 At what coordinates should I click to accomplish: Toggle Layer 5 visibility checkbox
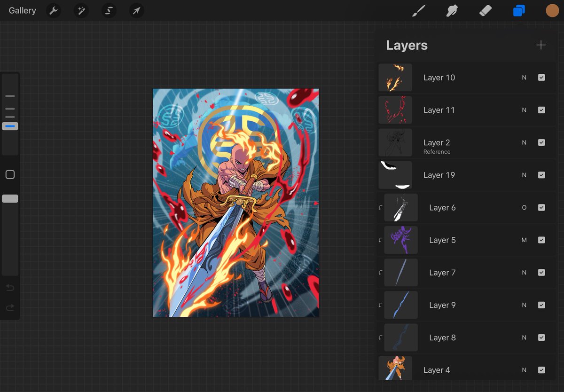click(541, 240)
